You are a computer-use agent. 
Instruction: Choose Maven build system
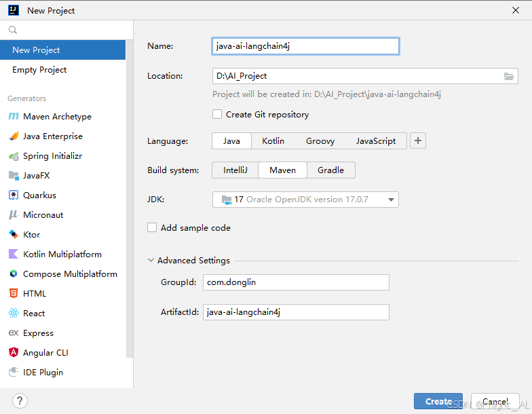282,170
